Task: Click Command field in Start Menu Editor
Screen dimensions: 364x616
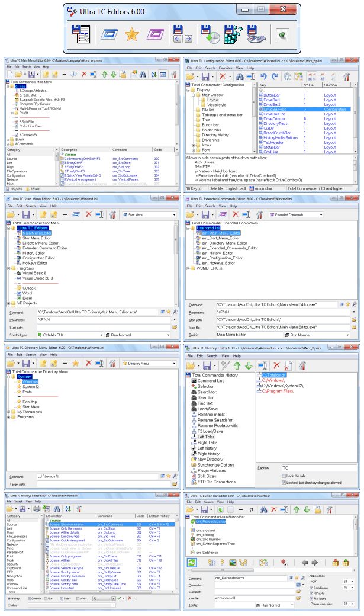Action: point(98,312)
